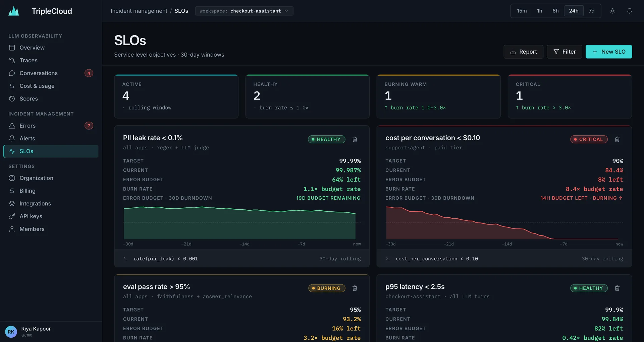Click the cost per conversation burndown chart

[504, 223]
